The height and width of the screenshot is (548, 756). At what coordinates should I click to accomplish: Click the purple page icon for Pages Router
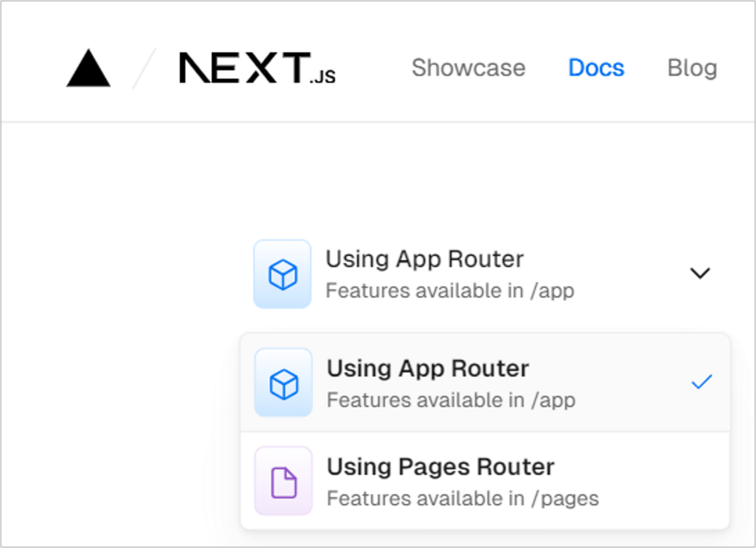[x=283, y=481]
